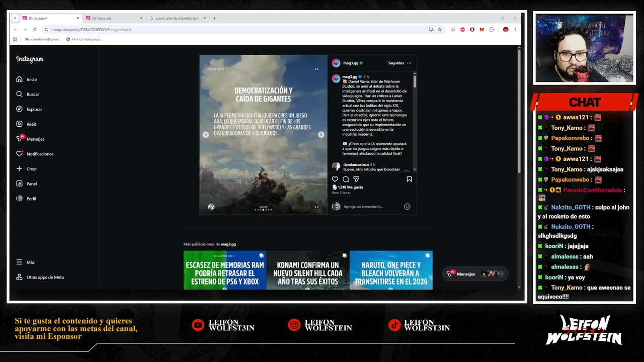Open Mensajes in the left sidebar
The height and width of the screenshot is (362, 644).
[30, 139]
